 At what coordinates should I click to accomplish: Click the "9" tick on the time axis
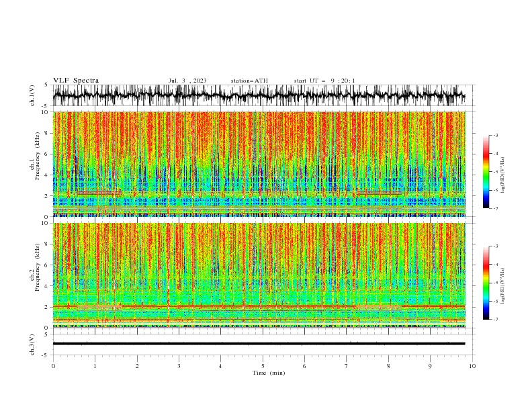coord(430,366)
